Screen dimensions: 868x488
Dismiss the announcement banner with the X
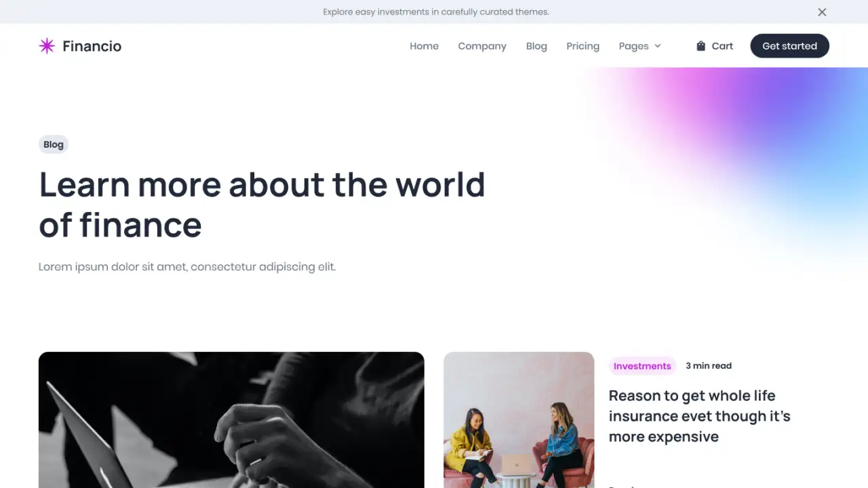click(822, 12)
